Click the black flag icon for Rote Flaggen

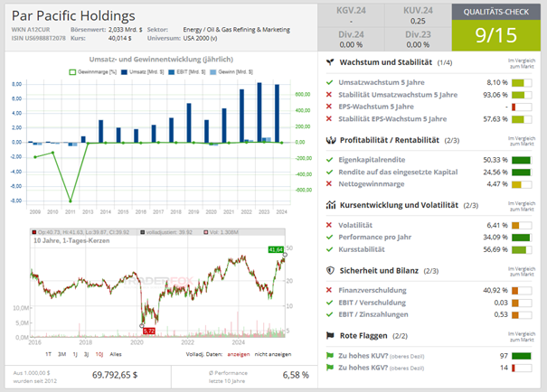click(x=330, y=335)
